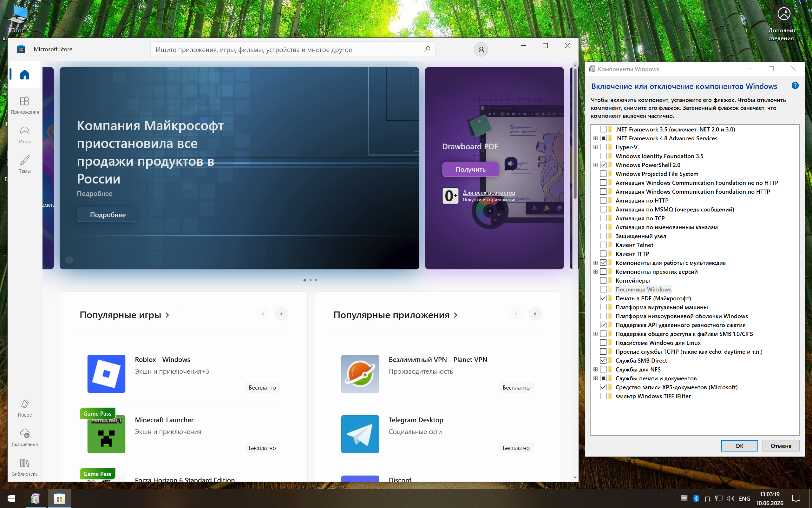Click Получить for Drawboard PDF
812x508 pixels.
click(470, 169)
